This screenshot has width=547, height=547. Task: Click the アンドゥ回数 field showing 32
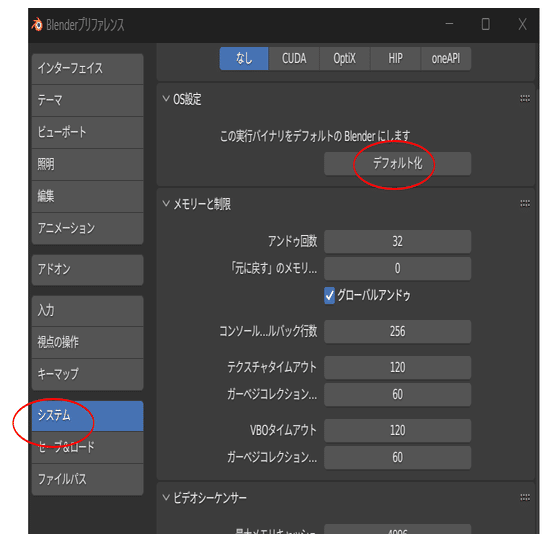(397, 241)
